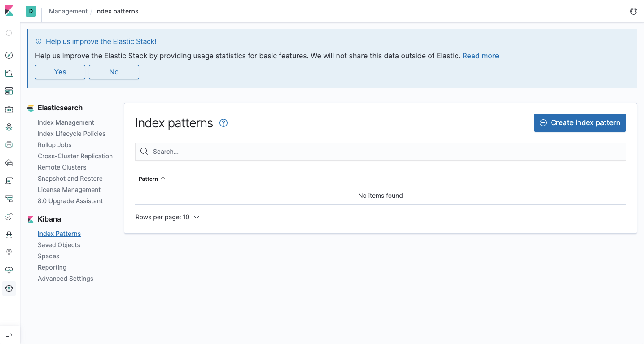Image resolution: width=644 pixels, height=344 pixels.
Task: Open Infrastructure from the side navigation
Action: click(9, 163)
